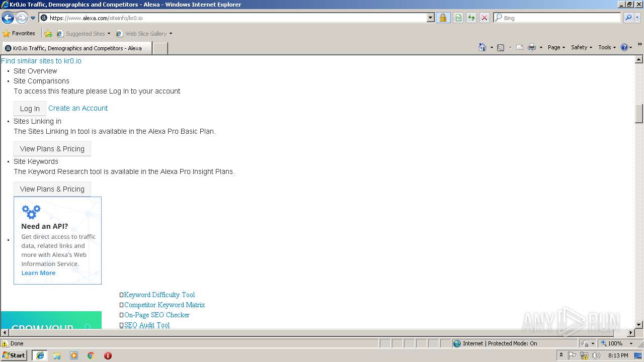Select the Kr0.io Alexa tab
Image resolution: width=644 pixels, height=362 pixels.
click(76, 48)
